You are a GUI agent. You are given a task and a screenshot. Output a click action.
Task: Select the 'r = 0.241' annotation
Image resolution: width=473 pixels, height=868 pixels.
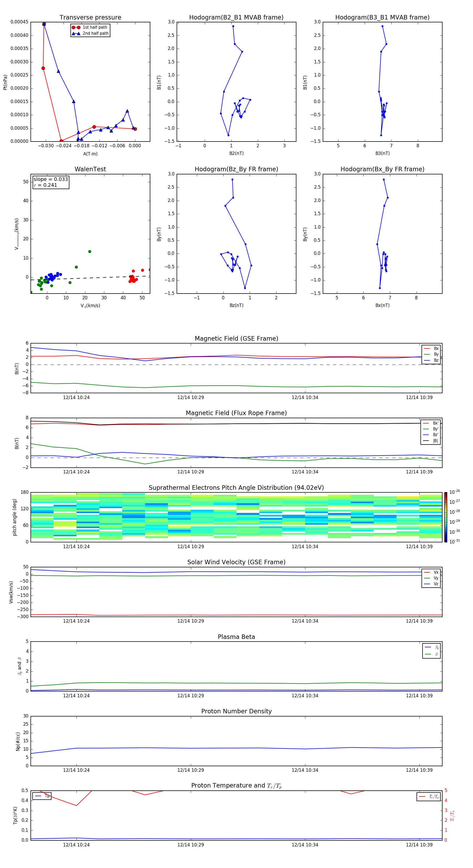[x=45, y=185]
